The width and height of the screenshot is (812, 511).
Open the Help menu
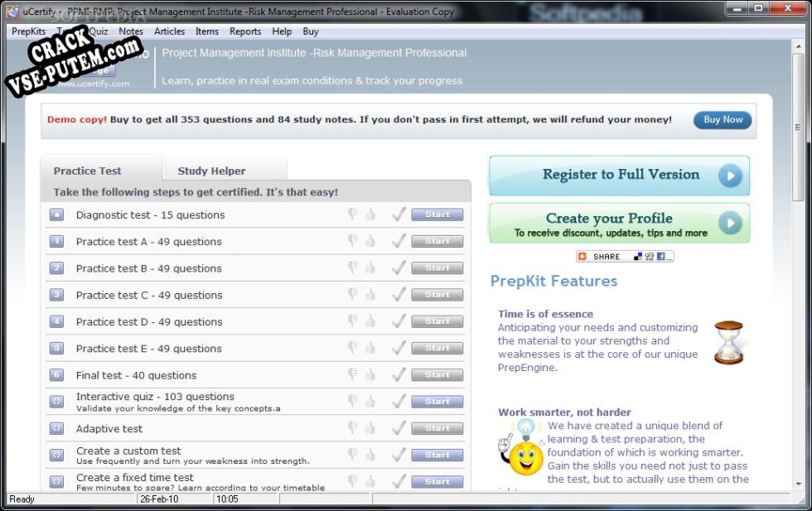click(x=282, y=31)
